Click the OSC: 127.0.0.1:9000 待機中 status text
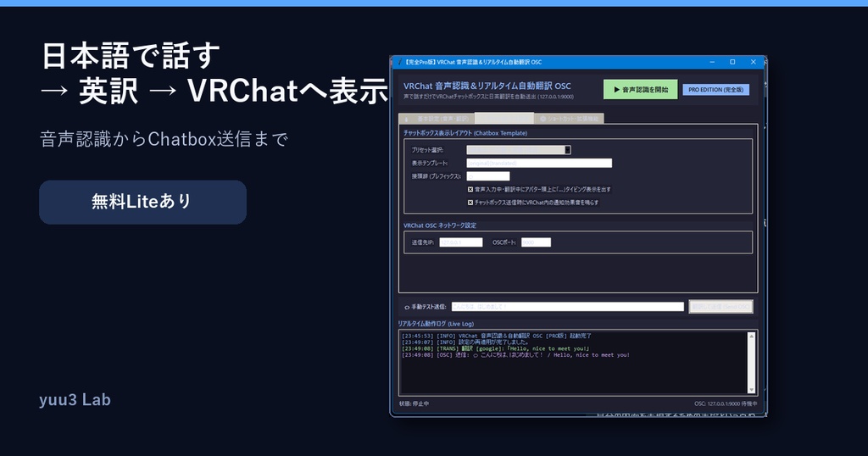 (x=726, y=404)
